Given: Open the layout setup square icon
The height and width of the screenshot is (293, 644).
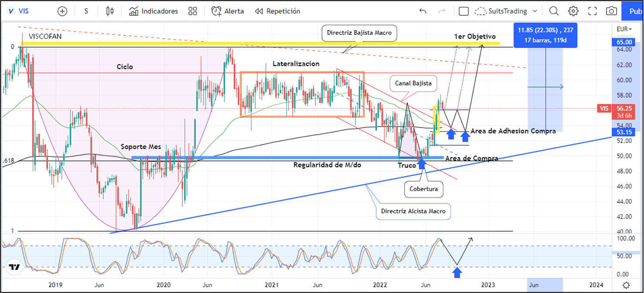Looking at the screenshot, I should click(x=464, y=11).
